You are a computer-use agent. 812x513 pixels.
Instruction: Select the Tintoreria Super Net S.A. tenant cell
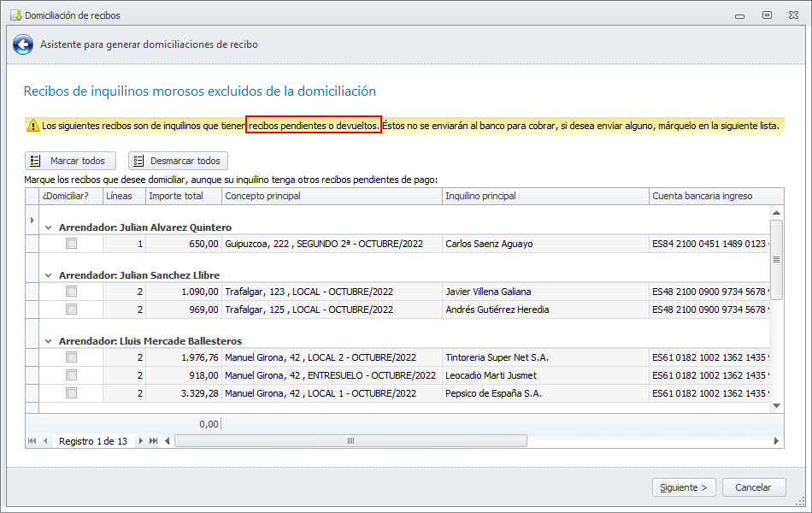pyautogui.click(x=546, y=357)
